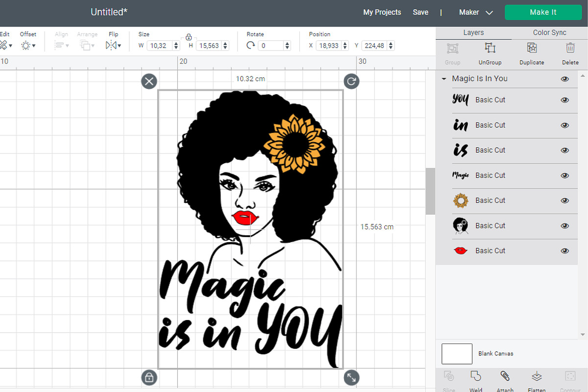Screen dimensions: 588x392
Task: Click the Height stepper arrows
Action: tap(225, 46)
